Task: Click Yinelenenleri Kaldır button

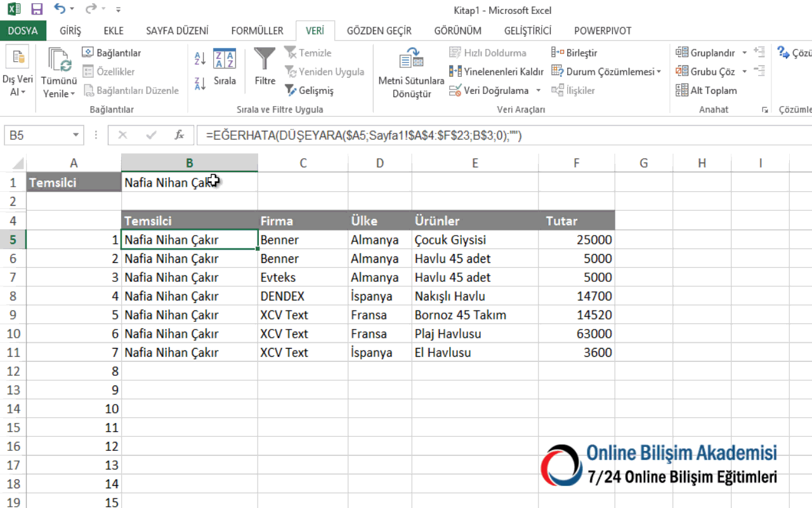Action: 496,72
